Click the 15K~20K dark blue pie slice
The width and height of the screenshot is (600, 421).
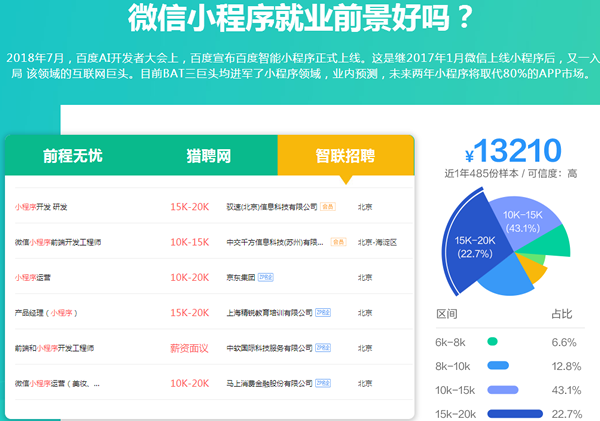(474, 245)
